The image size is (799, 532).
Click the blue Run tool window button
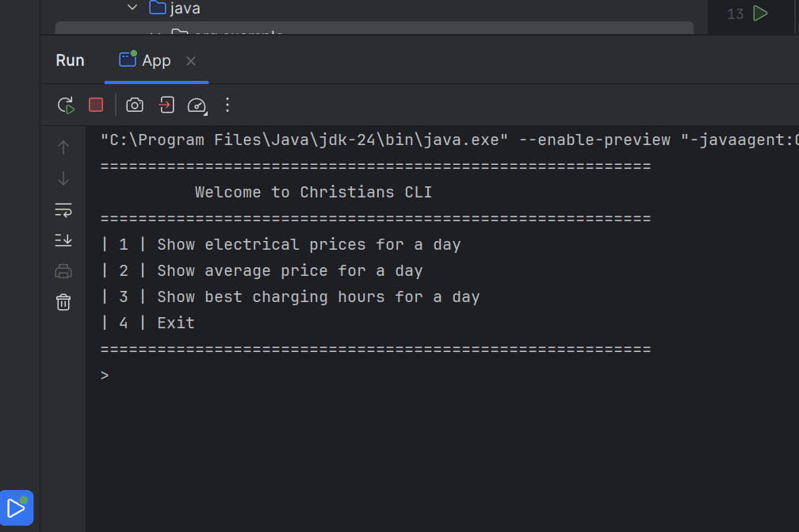click(17, 507)
